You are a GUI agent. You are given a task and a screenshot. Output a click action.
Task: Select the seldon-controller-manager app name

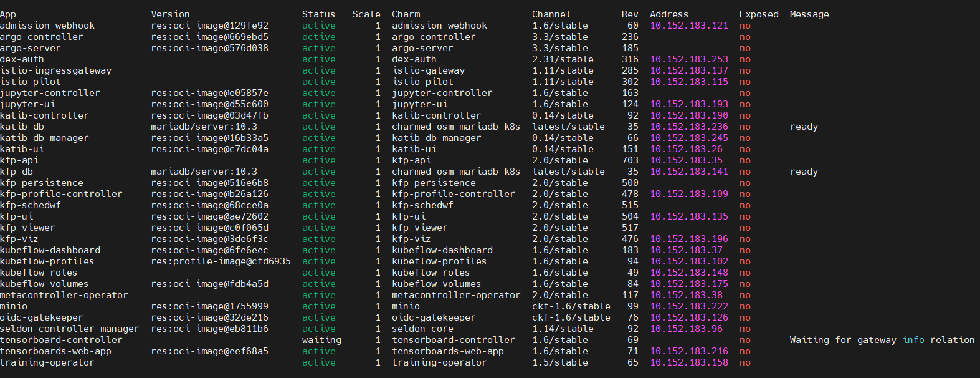pyautogui.click(x=70, y=329)
